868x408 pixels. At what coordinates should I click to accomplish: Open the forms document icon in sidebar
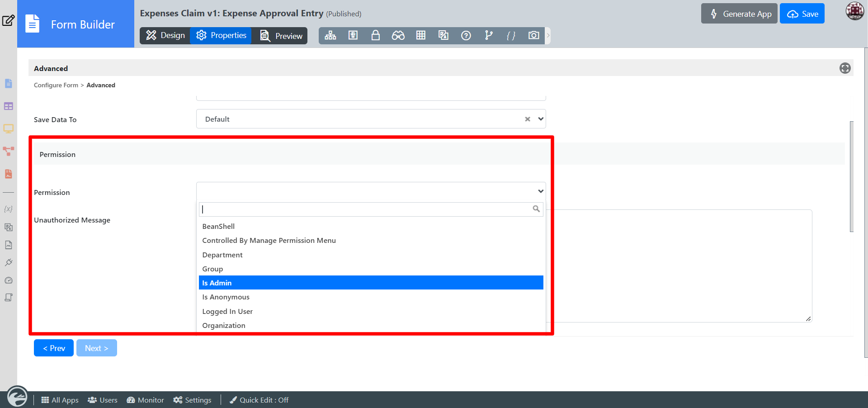(x=9, y=84)
